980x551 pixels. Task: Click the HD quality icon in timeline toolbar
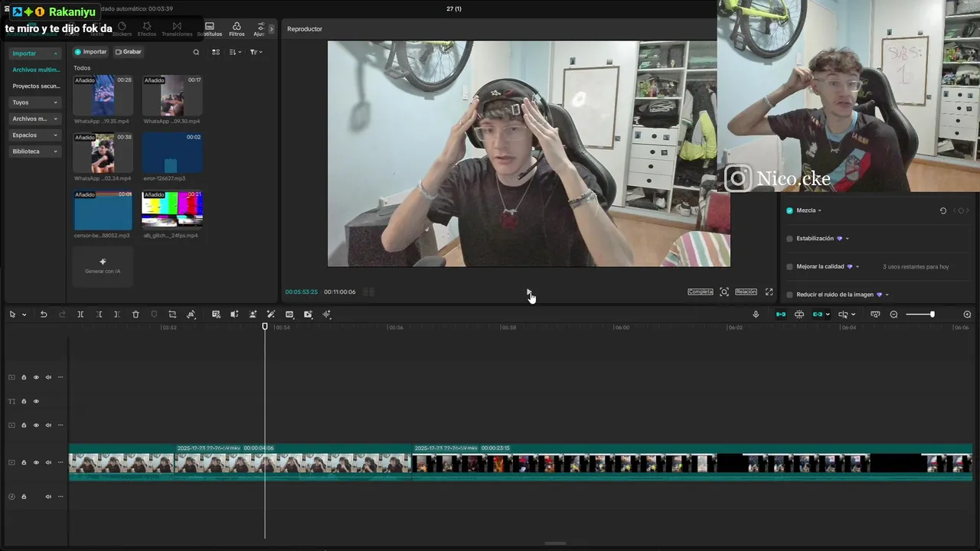click(x=289, y=315)
